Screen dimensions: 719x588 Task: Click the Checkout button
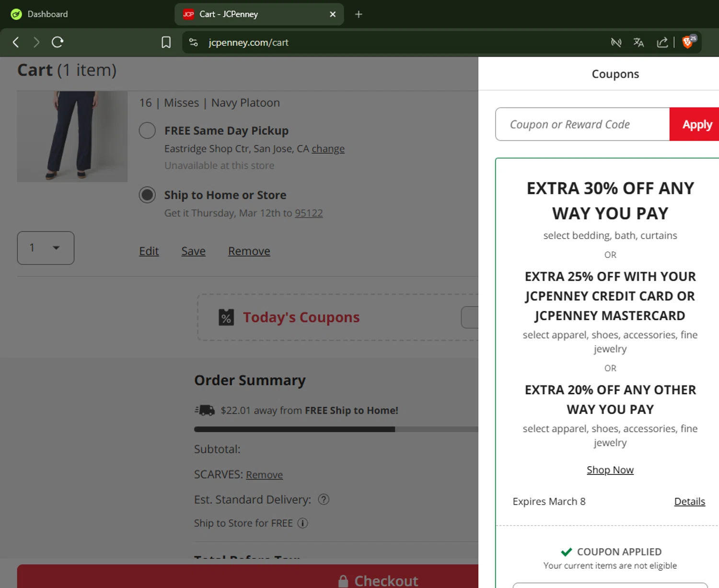(x=248, y=576)
